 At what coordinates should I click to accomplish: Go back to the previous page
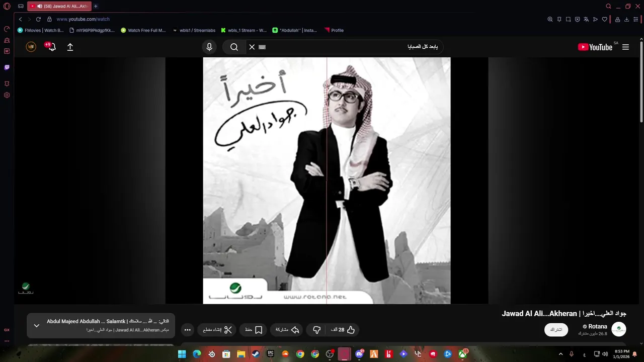click(x=21, y=19)
